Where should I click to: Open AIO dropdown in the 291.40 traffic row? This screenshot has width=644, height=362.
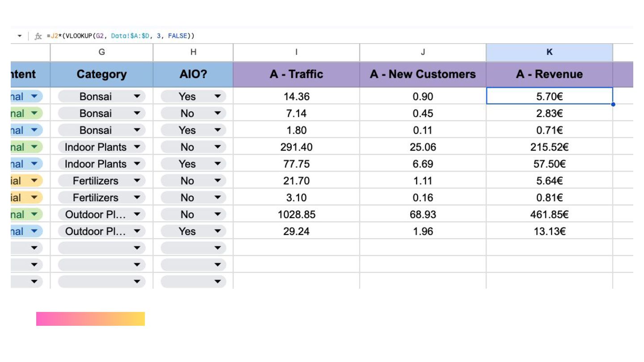click(217, 147)
